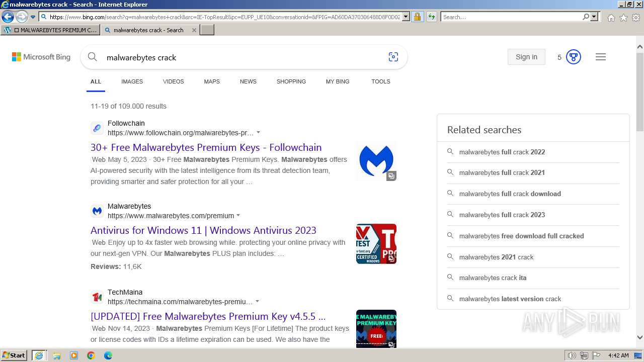
Task: Click the Followchain site favicon
Action: point(97,128)
